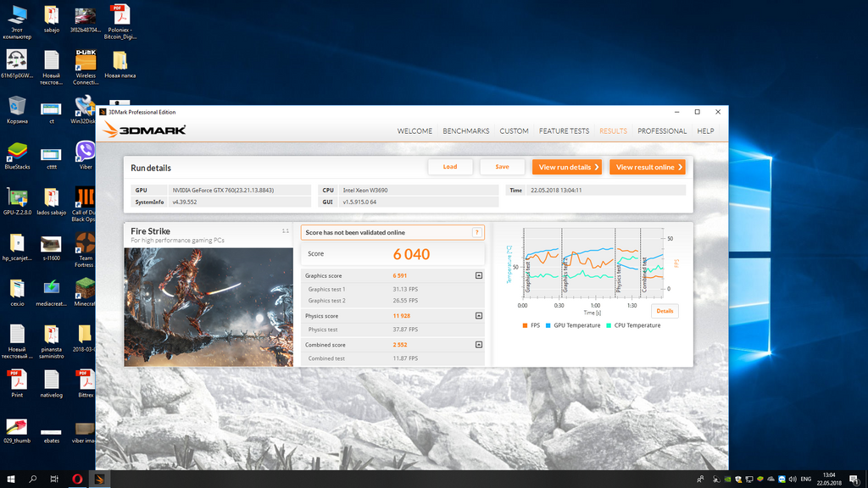Click the 3DMark logo

144,130
